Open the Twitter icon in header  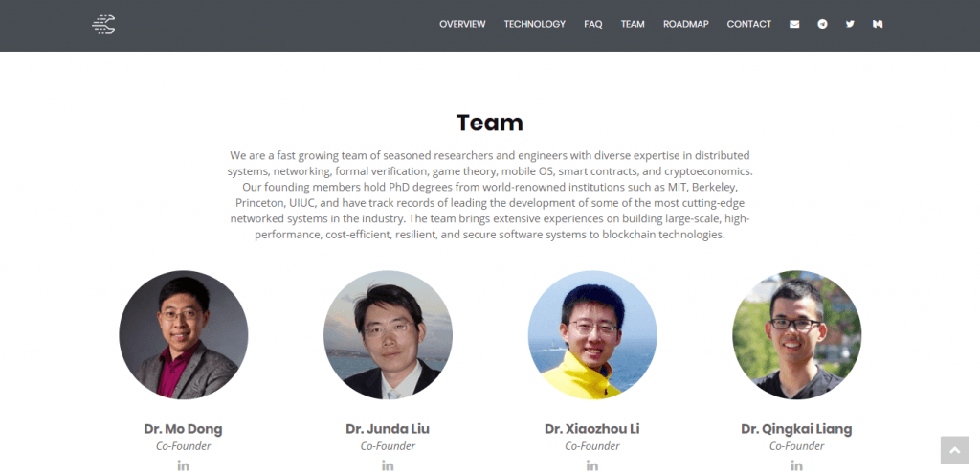pos(850,24)
